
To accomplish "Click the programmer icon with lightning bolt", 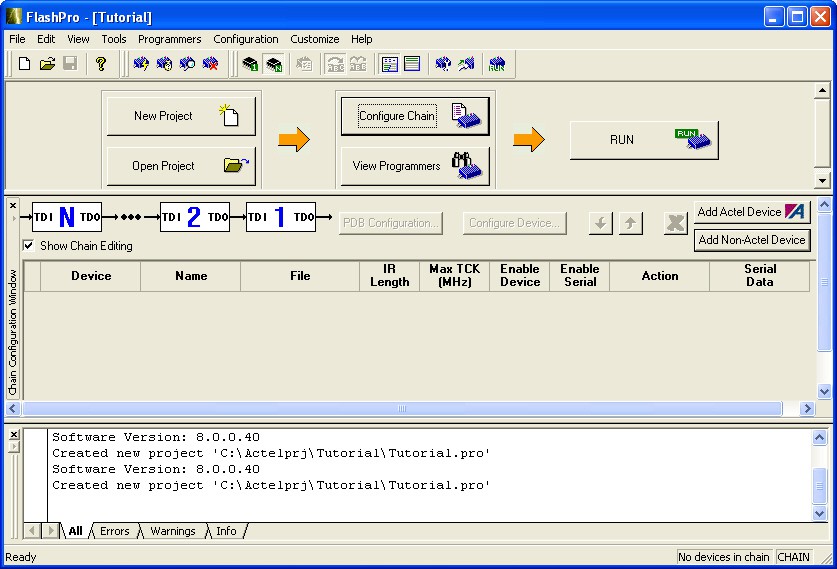I will point(141,64).
